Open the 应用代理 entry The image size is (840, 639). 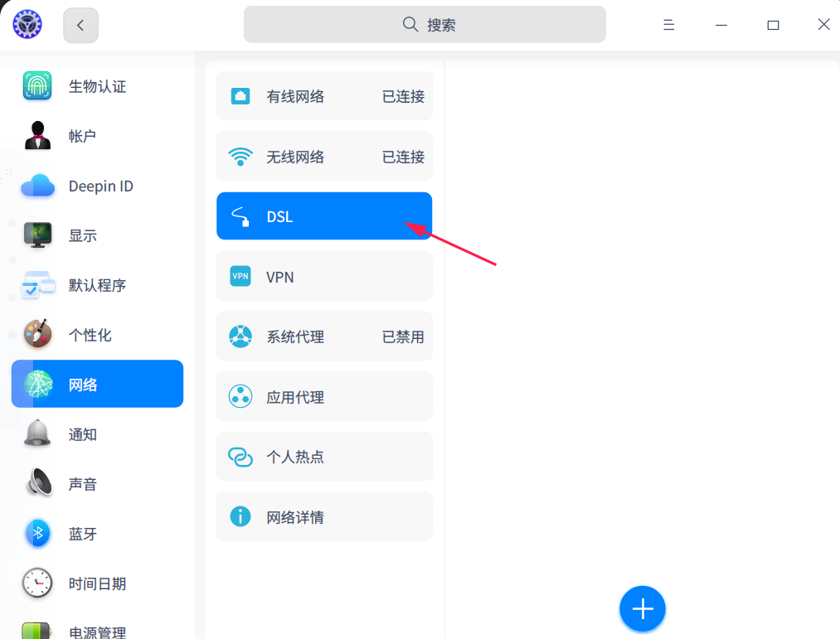click(324, 396)
